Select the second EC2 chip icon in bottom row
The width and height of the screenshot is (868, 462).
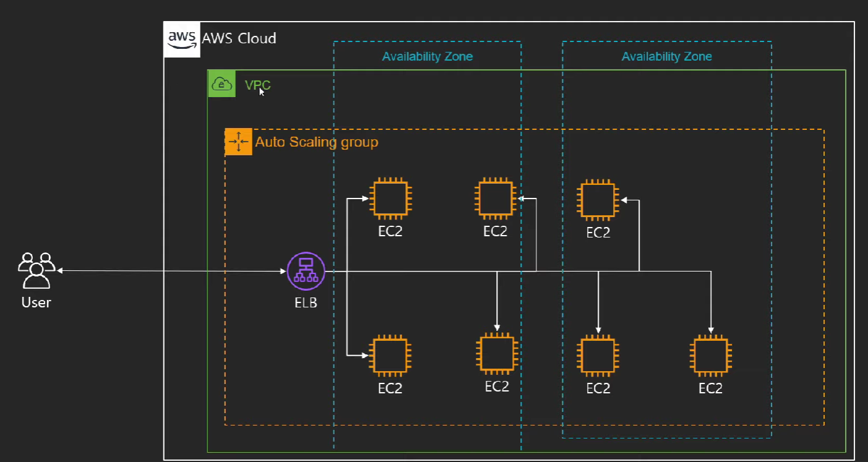(496, 354)
